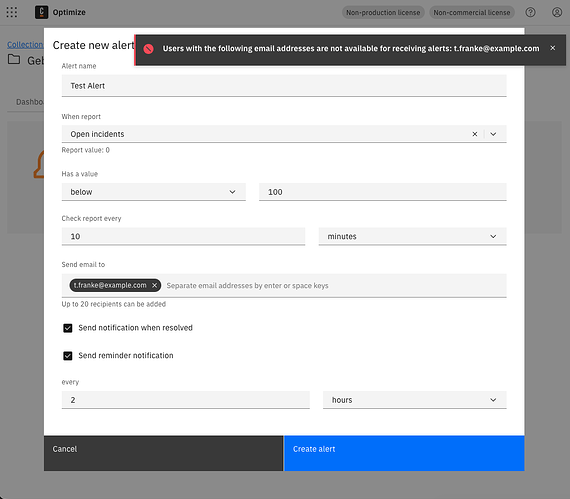
Task: Switch to the Dashboards tab
Action: click(x=29, y=102)
